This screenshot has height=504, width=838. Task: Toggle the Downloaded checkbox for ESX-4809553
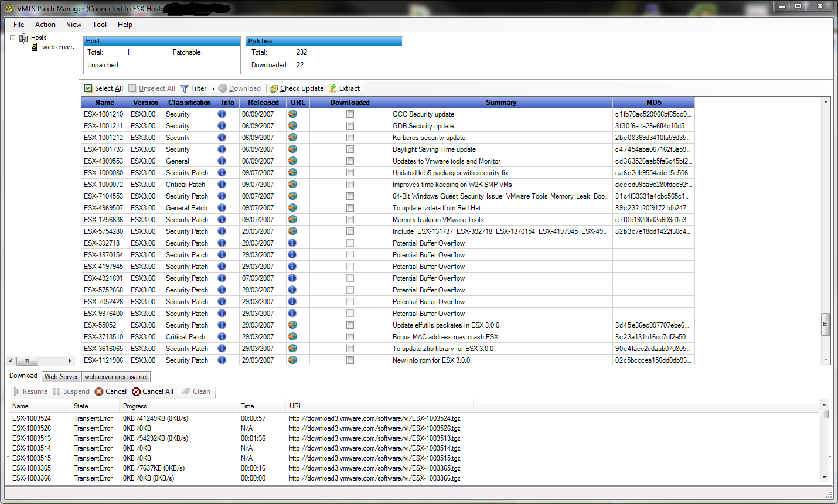click(x=350, y=161)
